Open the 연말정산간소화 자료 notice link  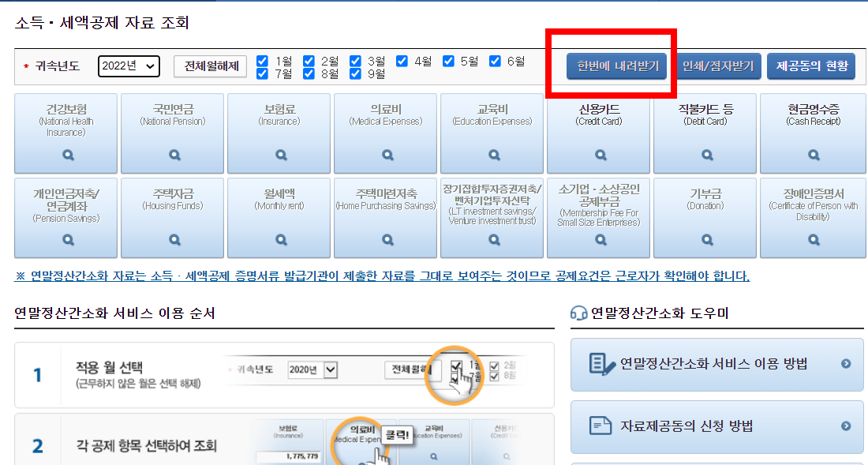382,276
